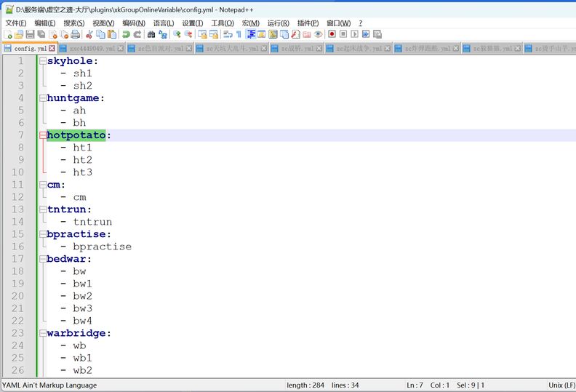
Task: Open the 搜索(S) menu
Action: 74,23
